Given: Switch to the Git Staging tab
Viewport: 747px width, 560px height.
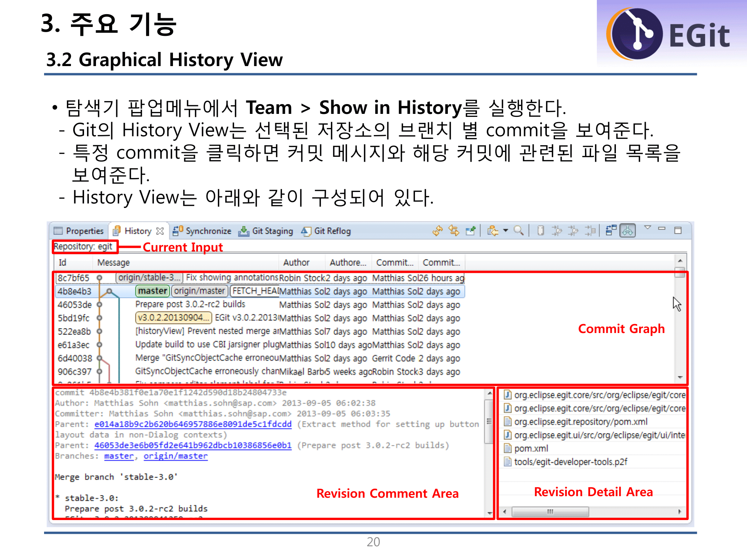Looking at the screenshot, I should tap(272, 231).
